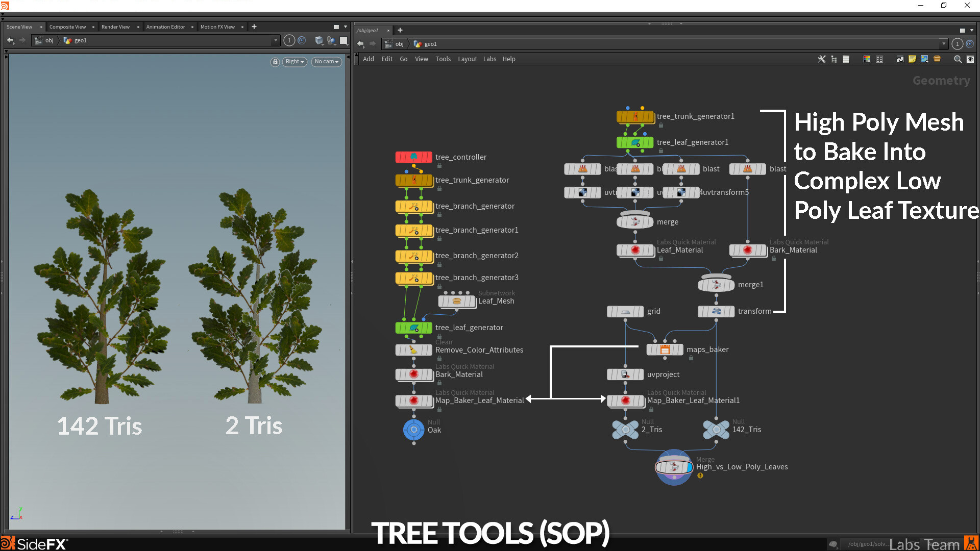980x551 pixels.
Task: Open the geo1 path dropdown arrow
Action: (x=276, y=40)
